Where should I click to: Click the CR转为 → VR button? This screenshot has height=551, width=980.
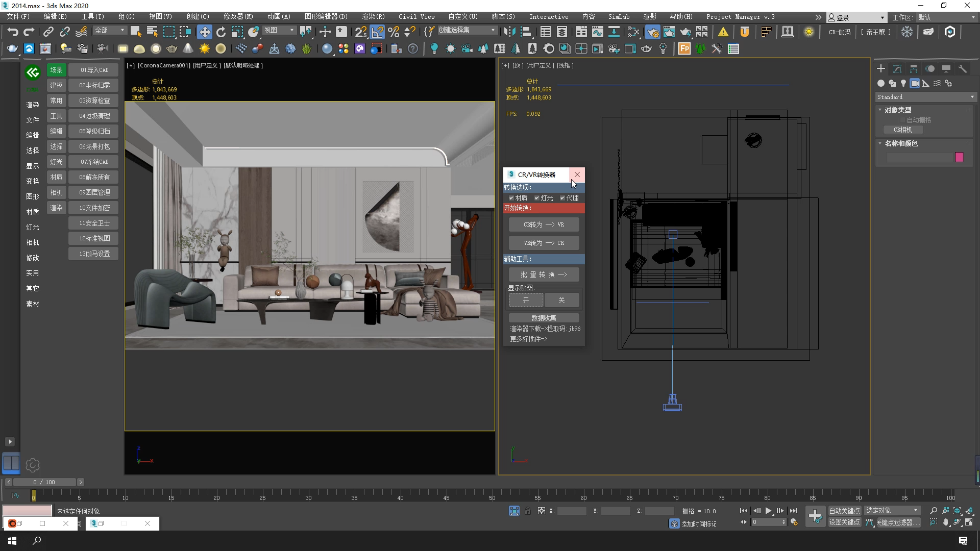coord(544,224)
